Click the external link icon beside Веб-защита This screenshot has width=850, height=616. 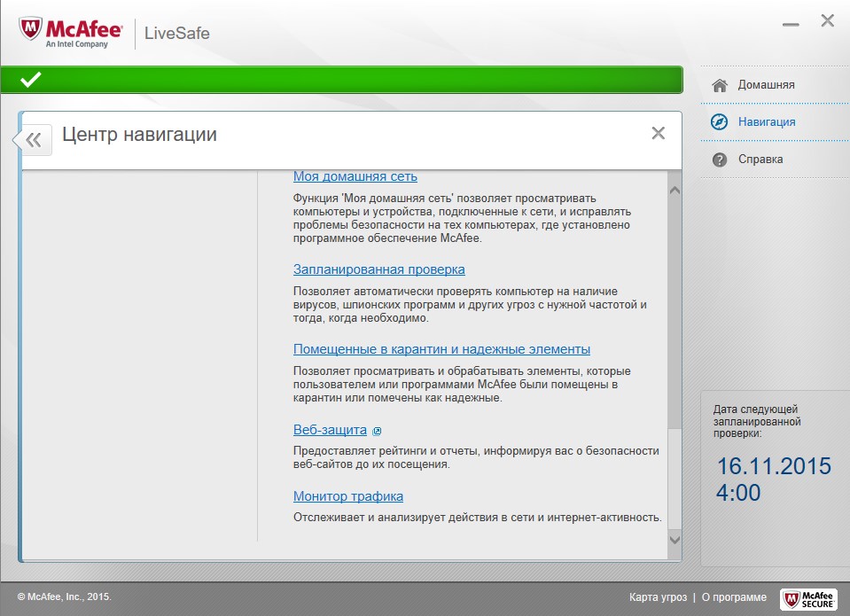(377, 431)
